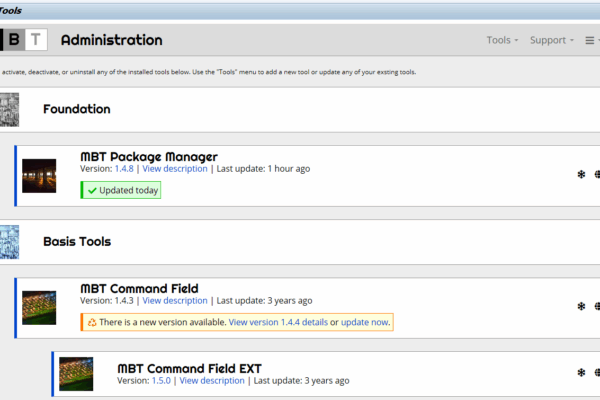This screenshot has height=400, width=600.
Task: View description of MBT Command Field
Action: tap(175, 301)
